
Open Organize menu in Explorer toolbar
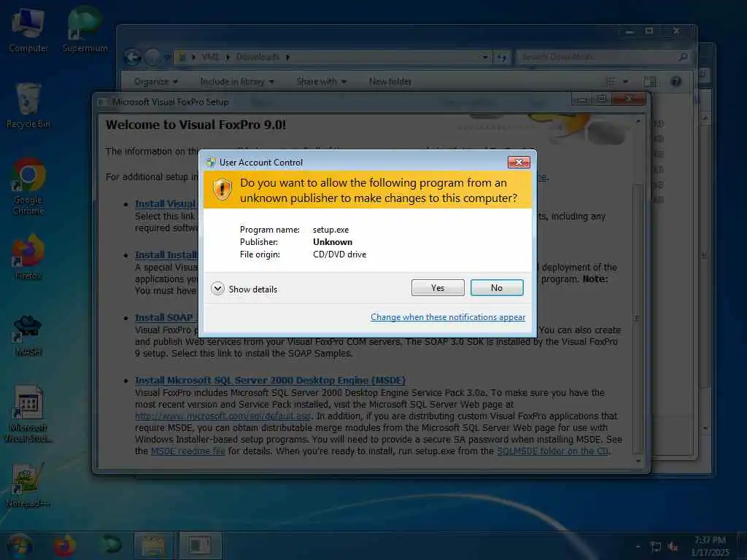coord(156,82)
